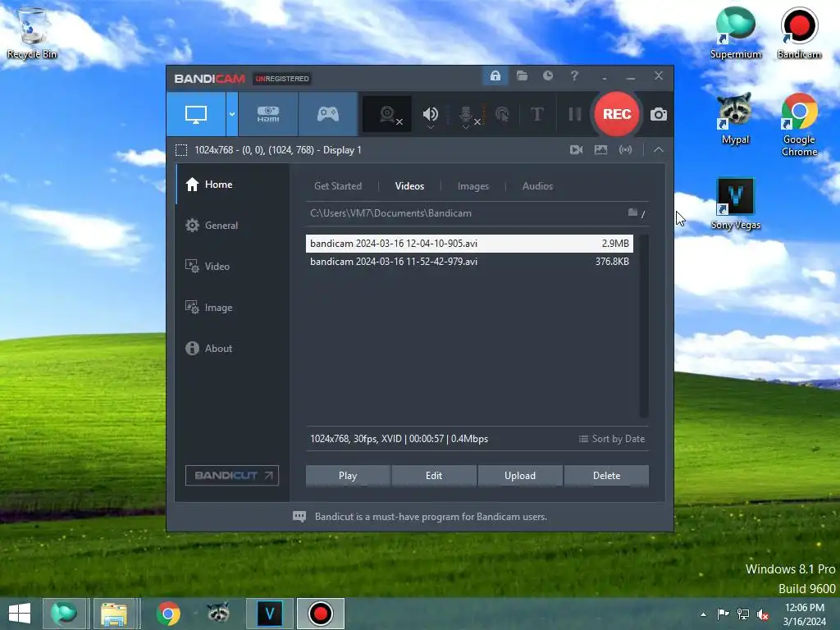The height and width of the screenshot is (630, 840).
Task: Click the Action Center flag tray icon
Action: (724, 614)
